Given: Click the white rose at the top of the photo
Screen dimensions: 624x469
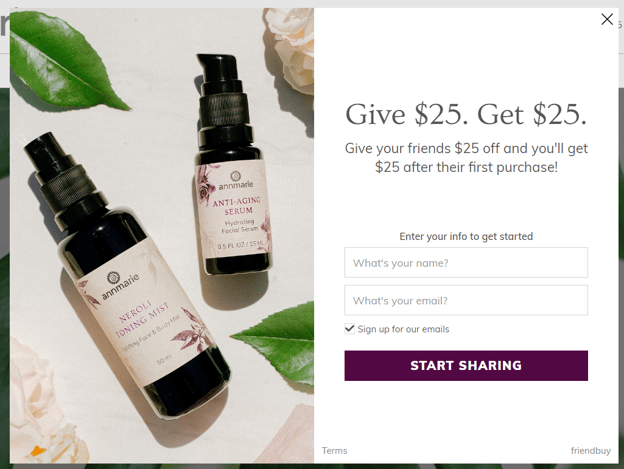Looking at the screenshot, I should (290, 50).
